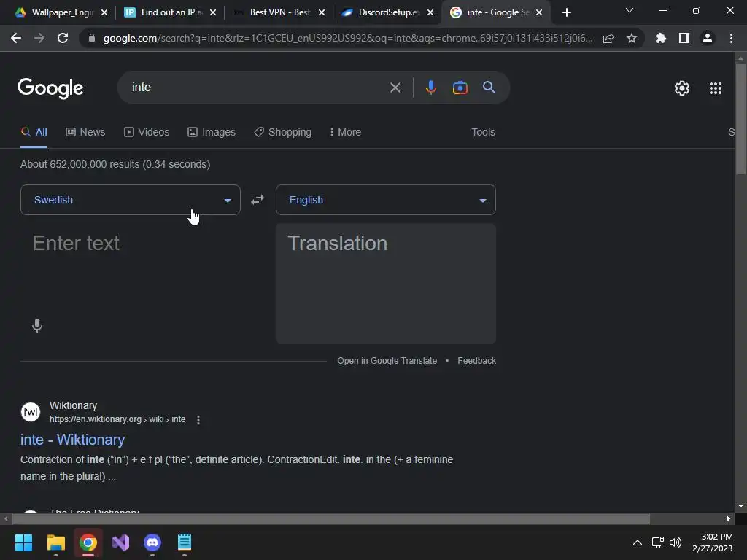Open Windows Start menu

pyautogui.click(x=23, y=542)
